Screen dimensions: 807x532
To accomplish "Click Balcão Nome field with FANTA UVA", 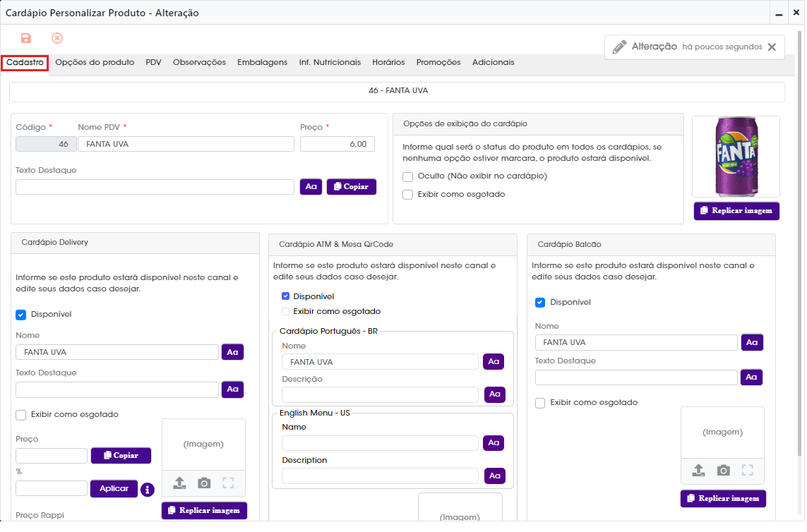I will [636, 343].
